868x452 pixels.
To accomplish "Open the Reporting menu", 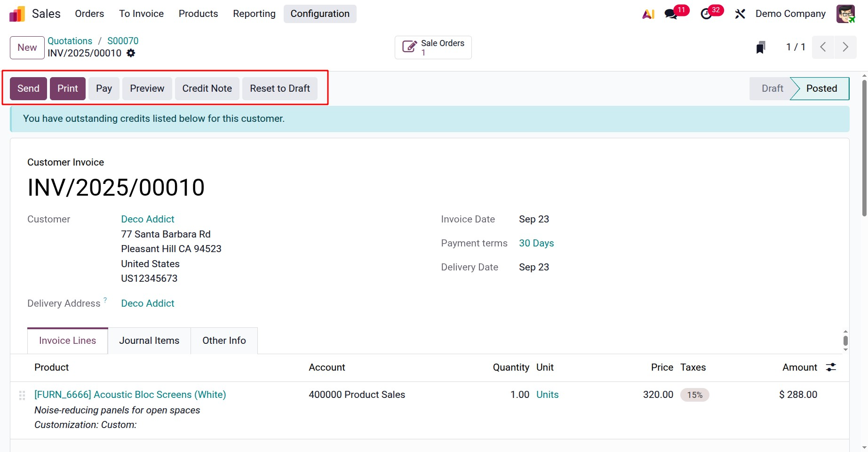I will (x=254, y=14).
